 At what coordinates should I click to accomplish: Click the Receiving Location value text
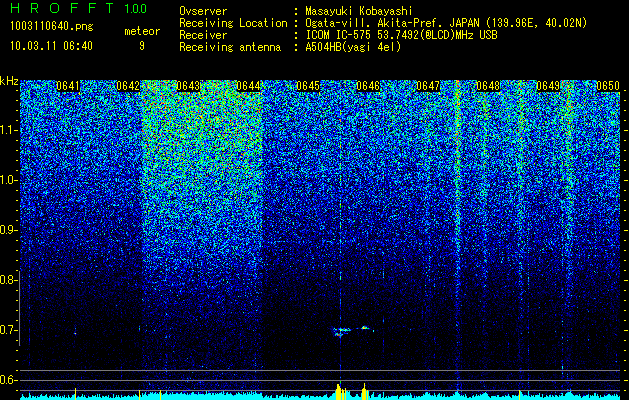pos(446,23)
